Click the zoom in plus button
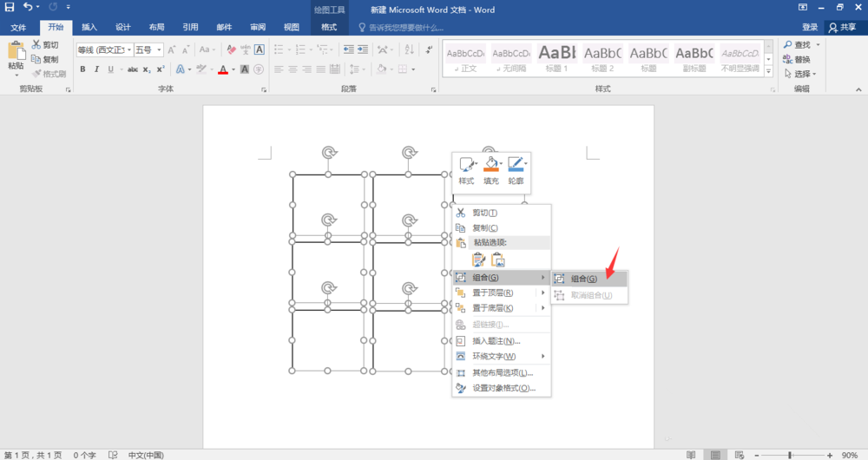868x460 pixels. (830, 455)
